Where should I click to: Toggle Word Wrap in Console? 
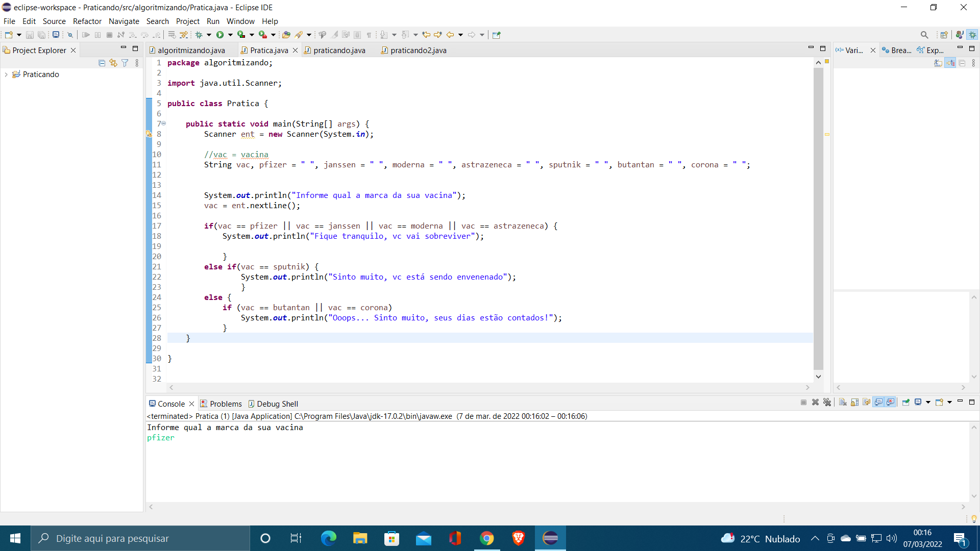pyautogui.click(x=867, y=402)
